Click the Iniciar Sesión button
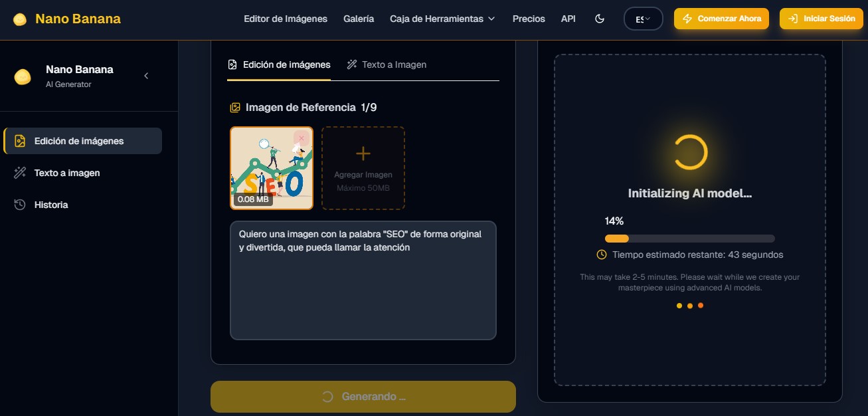 (822, 19)
